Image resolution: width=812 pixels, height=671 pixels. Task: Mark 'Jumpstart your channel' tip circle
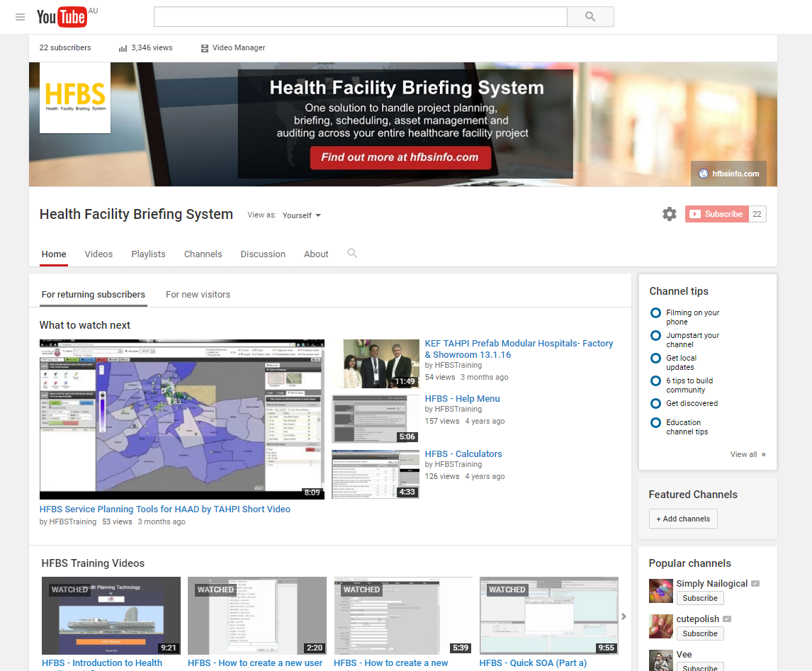(655, 336)
